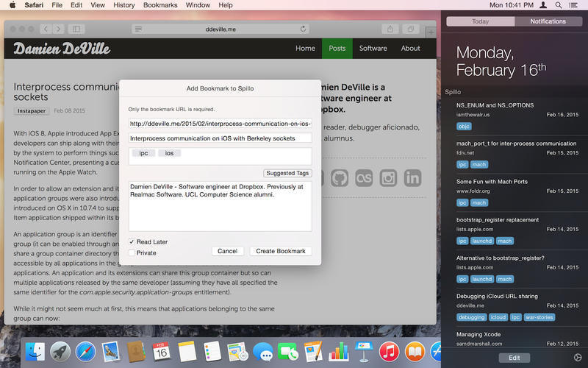
Task: Select the ios tag token
Action: pos(170,153)
